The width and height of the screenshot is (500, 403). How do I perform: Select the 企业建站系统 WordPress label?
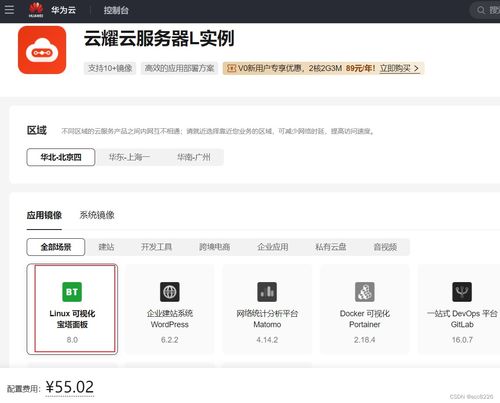[170, 319]
